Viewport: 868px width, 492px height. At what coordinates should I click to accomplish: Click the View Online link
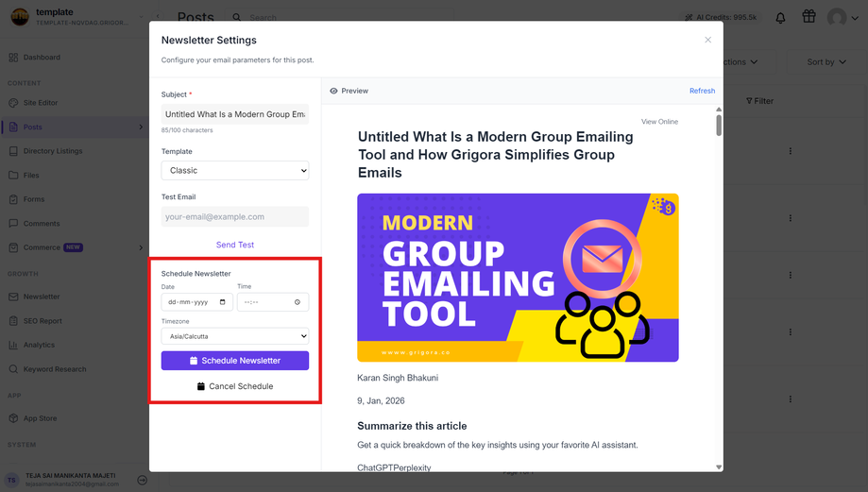(659, 122)
